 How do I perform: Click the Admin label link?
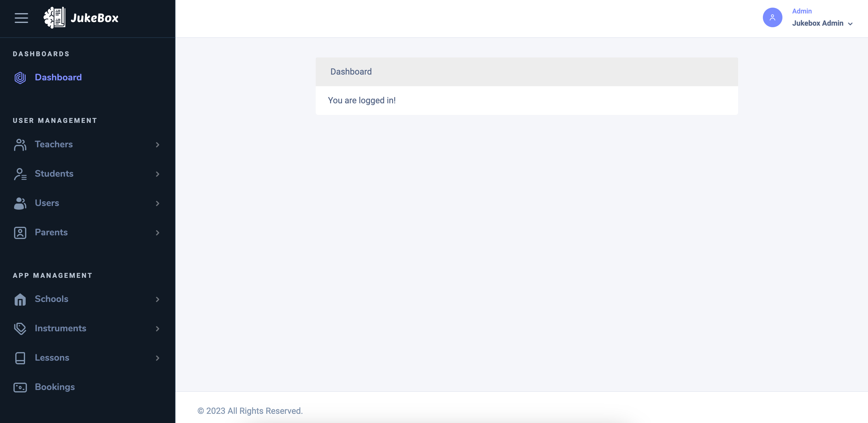coord(802,11)
